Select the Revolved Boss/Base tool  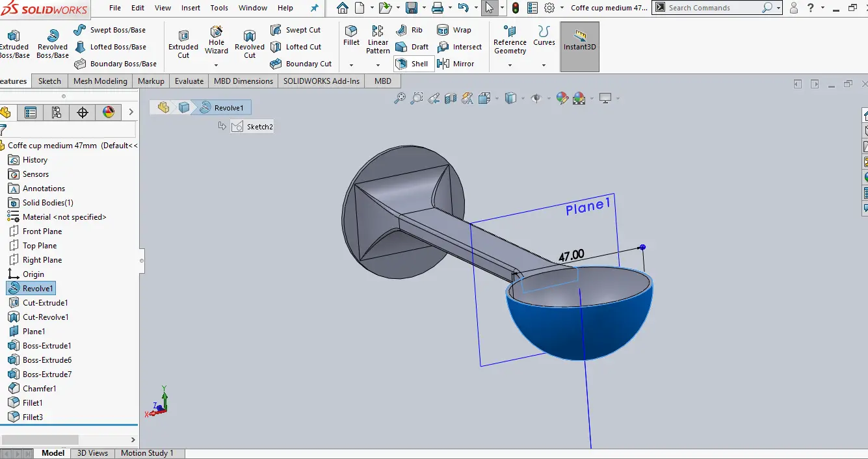point(53,43)
